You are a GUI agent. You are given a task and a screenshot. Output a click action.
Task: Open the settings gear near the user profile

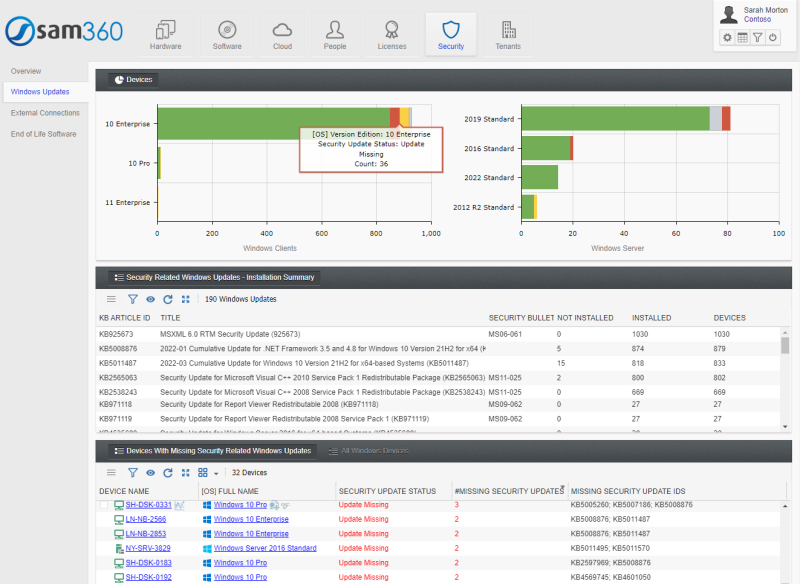(x=728, y=36)
